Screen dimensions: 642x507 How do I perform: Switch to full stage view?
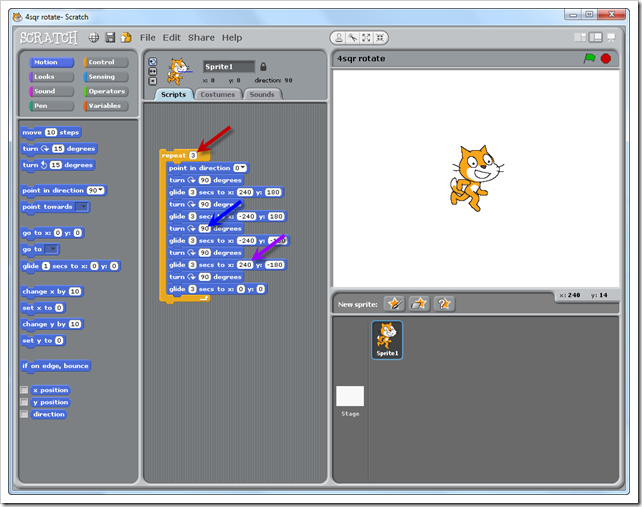tap(595, 38)
